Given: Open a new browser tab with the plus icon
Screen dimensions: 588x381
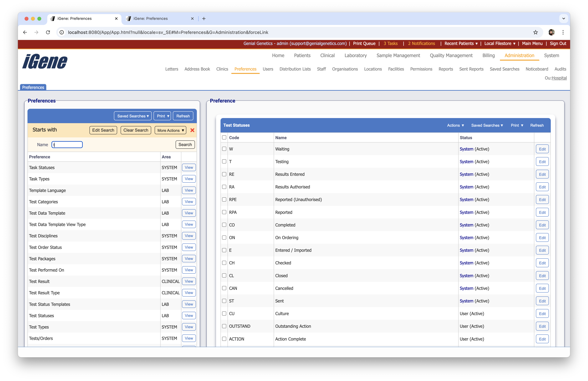Looking at the screenshot, I should [x=204, y=19].
